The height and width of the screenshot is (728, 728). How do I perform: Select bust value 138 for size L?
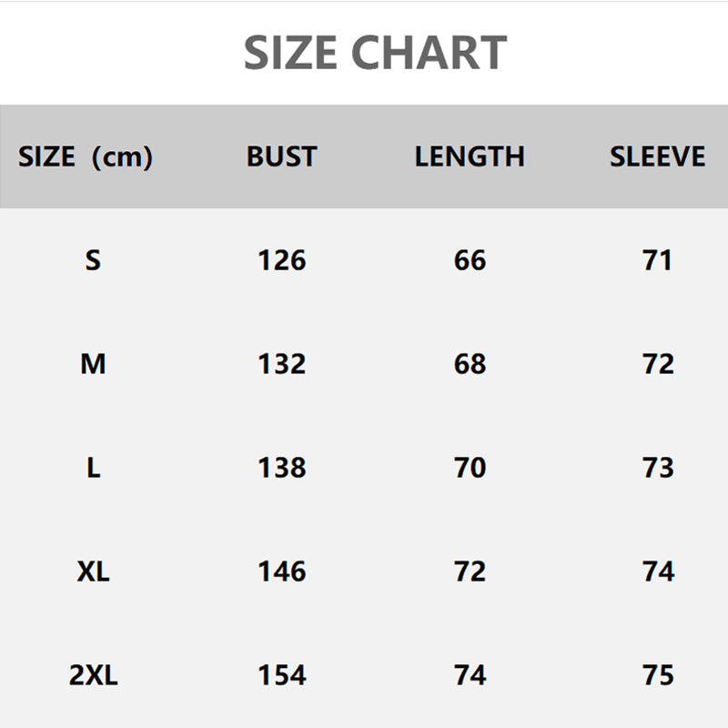[x=281, y=469]
